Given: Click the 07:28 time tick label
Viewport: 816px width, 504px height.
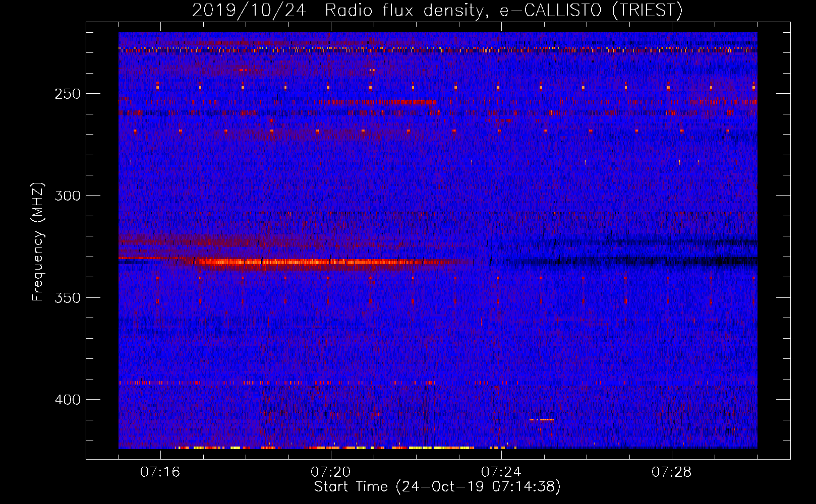Looking at the screenshot, I should click(x=672, y=472).
